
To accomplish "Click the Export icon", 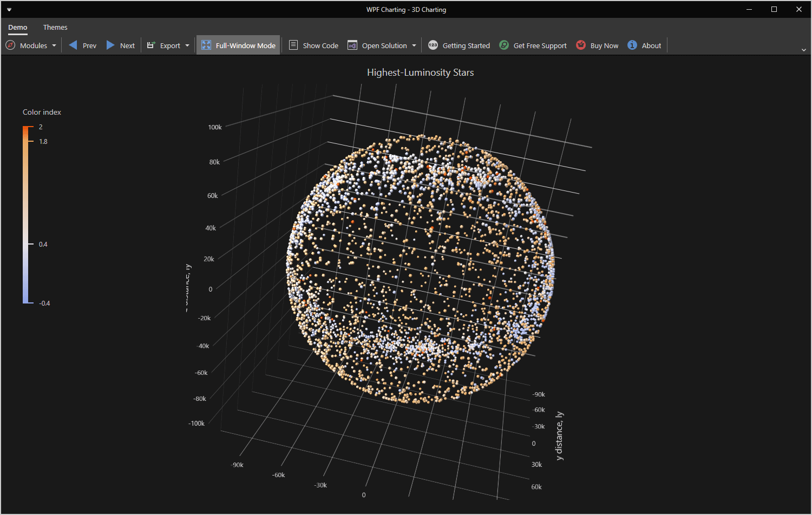I will click(x=151, y=45).
